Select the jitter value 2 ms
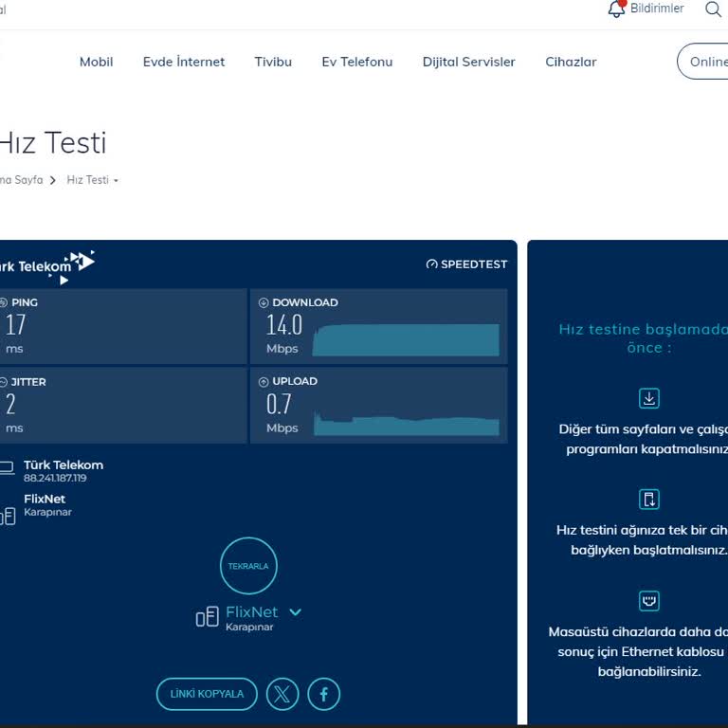Viewport: 728px width, 728px height. coord(10,404)
